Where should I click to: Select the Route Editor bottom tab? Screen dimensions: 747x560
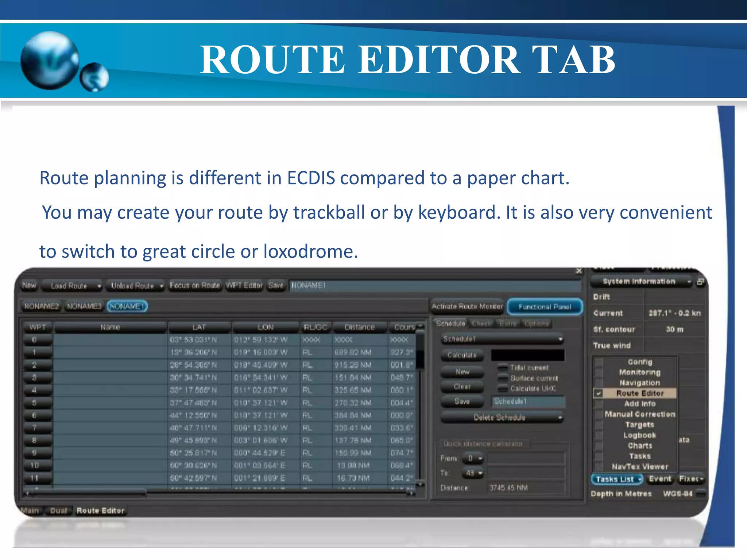100,510
